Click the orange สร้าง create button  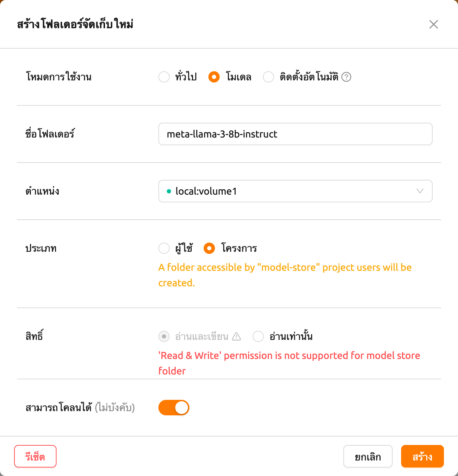[x=422, y=456]
